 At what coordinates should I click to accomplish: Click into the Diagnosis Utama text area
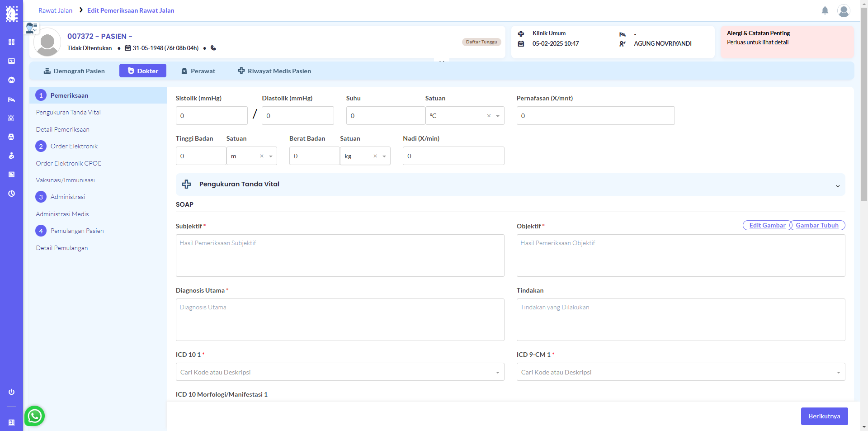pyautogui.click(x=340, y=320)
